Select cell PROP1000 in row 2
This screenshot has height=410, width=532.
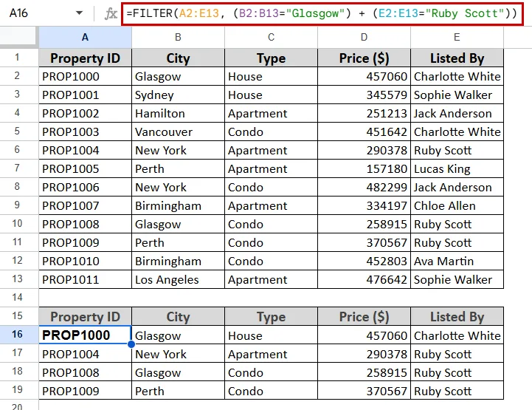(x=85, y=76)
